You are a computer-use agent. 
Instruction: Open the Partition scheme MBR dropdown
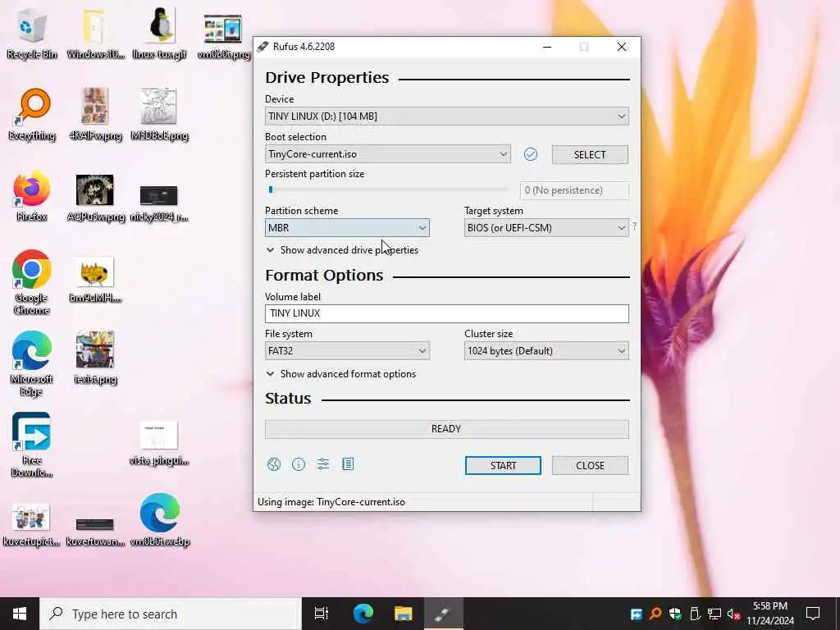[347, 228]
